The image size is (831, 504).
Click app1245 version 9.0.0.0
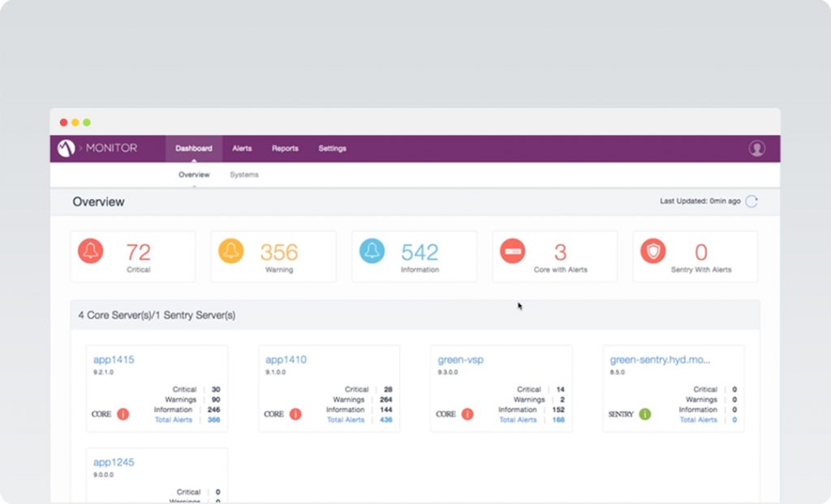pos(103,475)
